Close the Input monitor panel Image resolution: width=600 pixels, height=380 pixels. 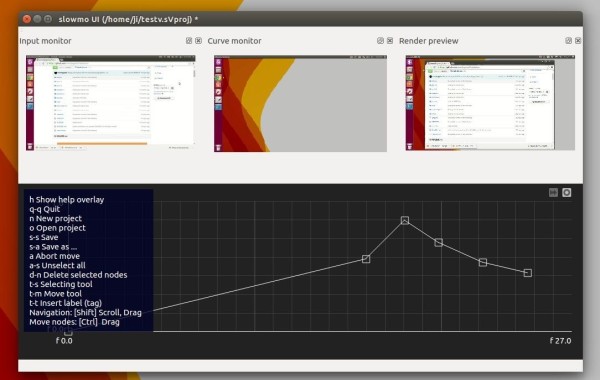(x=198, y=41)
